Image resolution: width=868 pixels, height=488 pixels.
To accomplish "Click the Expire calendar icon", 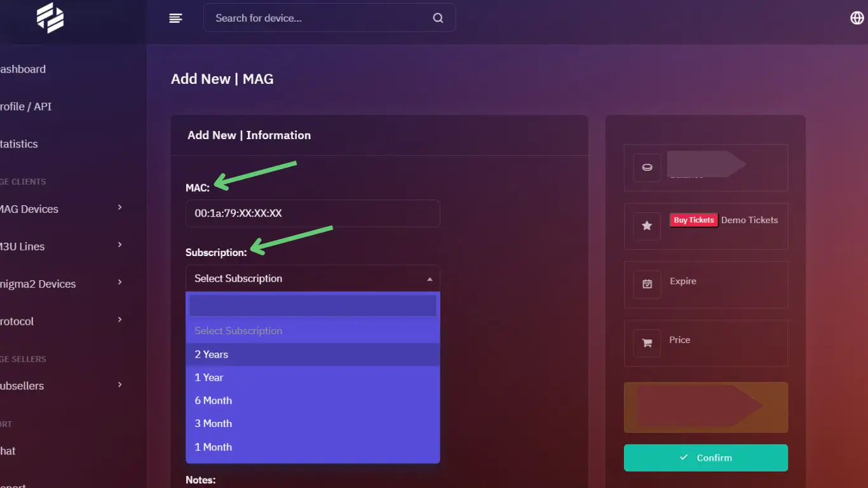I will coord(647,285).
